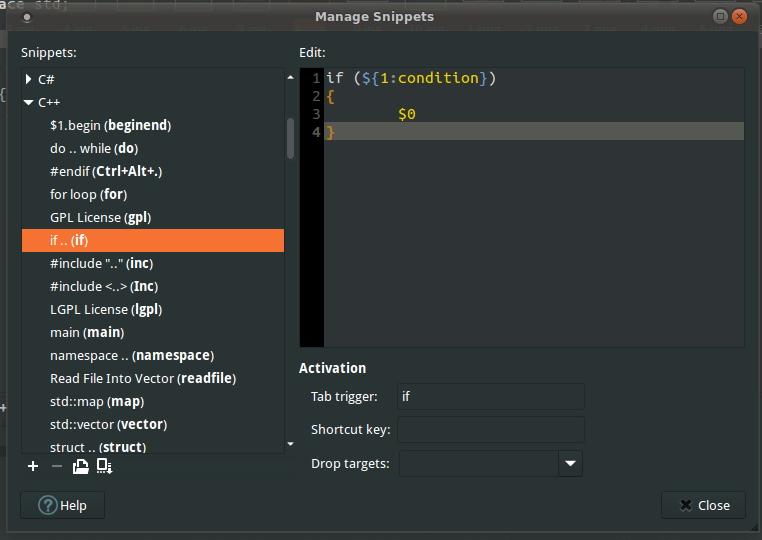Close the dialog with the Close button

pos(703,505)
